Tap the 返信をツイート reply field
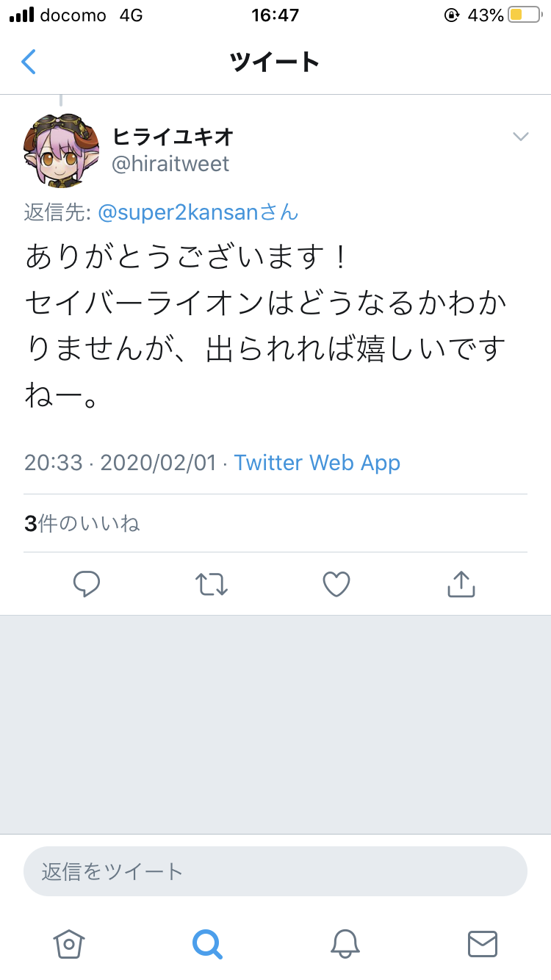Viewport: 551px width, 980px height. [x=275, y=871]
